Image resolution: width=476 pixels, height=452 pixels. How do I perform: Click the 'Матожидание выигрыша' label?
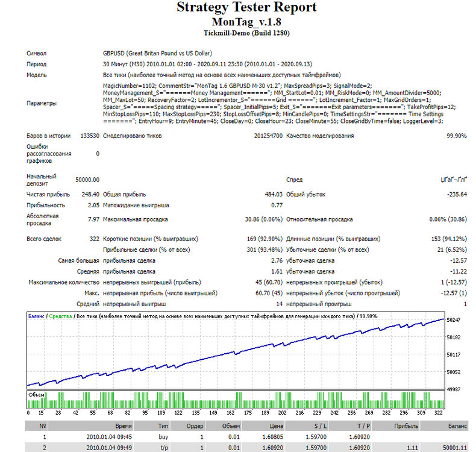click(136, 206)
